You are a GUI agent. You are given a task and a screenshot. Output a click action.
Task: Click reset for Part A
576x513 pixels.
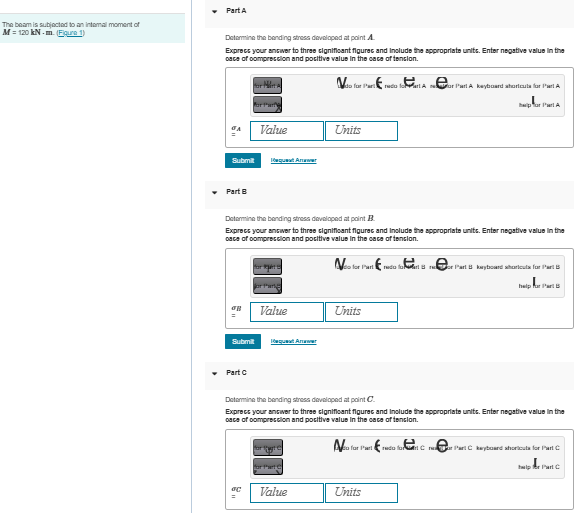[451, 86]
